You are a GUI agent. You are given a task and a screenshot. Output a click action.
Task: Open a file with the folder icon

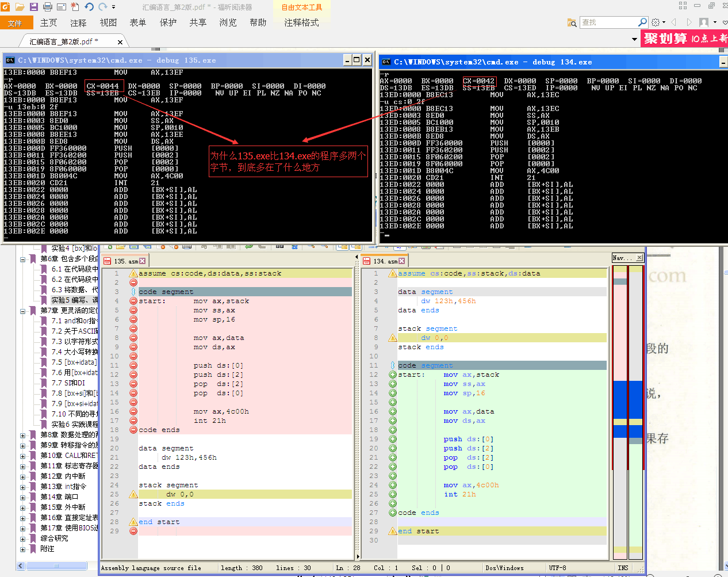click(x=20, y=7)
